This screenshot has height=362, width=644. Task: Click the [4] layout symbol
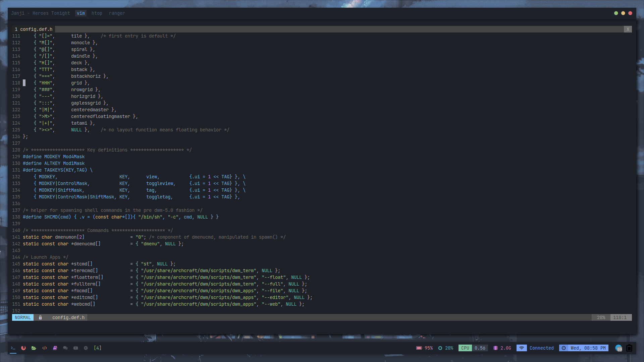98,348
